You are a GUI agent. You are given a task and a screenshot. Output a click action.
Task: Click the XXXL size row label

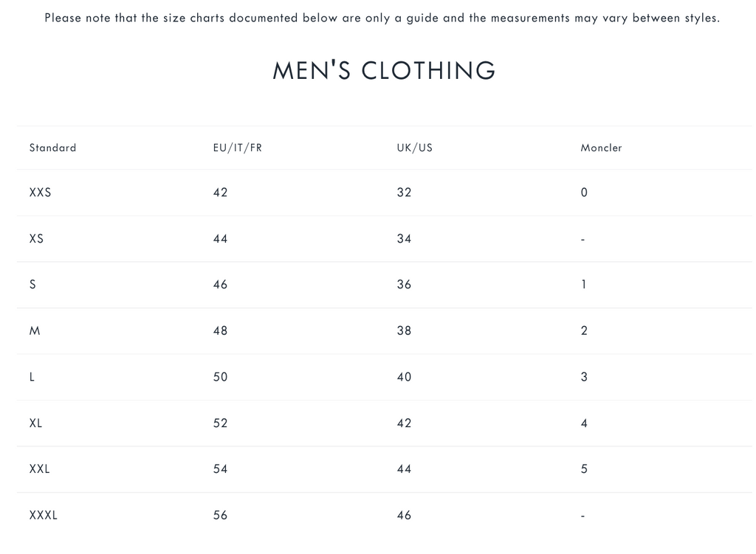(43, 515)
